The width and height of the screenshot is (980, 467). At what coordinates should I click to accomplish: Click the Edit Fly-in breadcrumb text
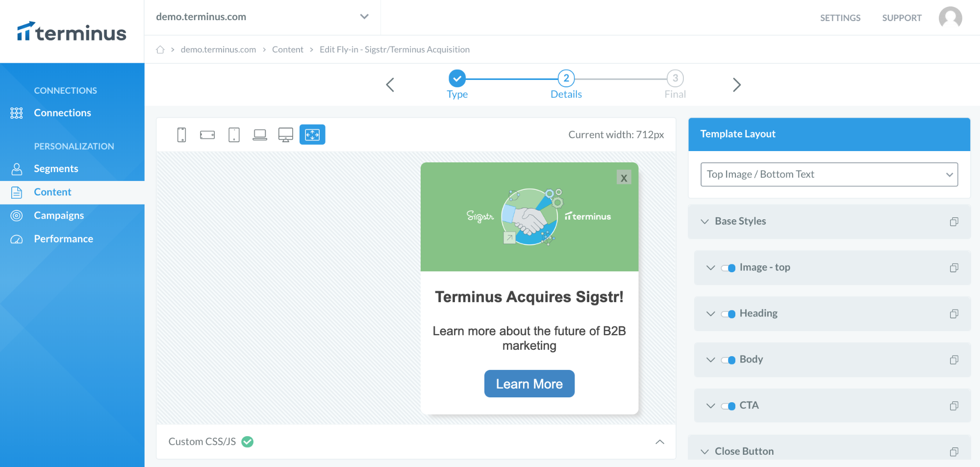[395, 50]
